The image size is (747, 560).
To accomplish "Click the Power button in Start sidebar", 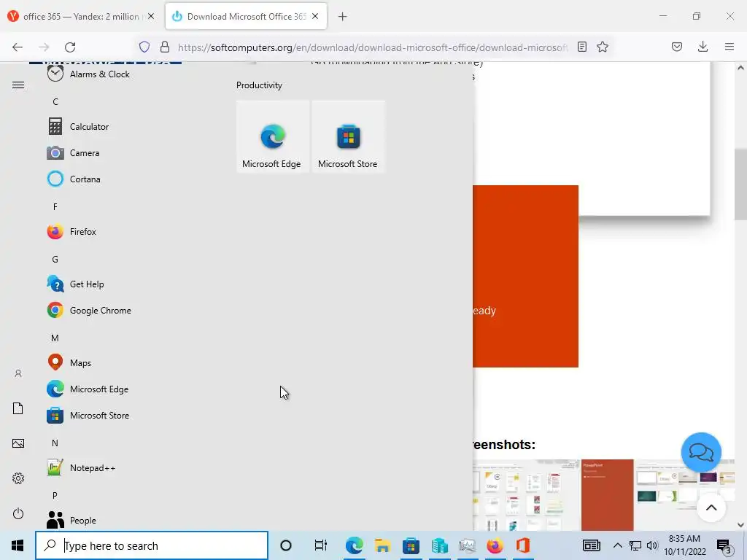I will (18, 514).
